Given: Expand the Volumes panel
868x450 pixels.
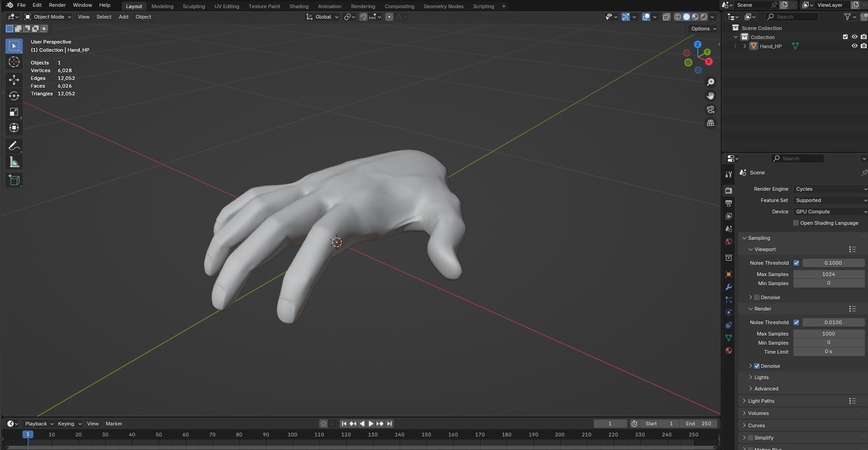Looking at the screenshot, I should click(758, 413).
